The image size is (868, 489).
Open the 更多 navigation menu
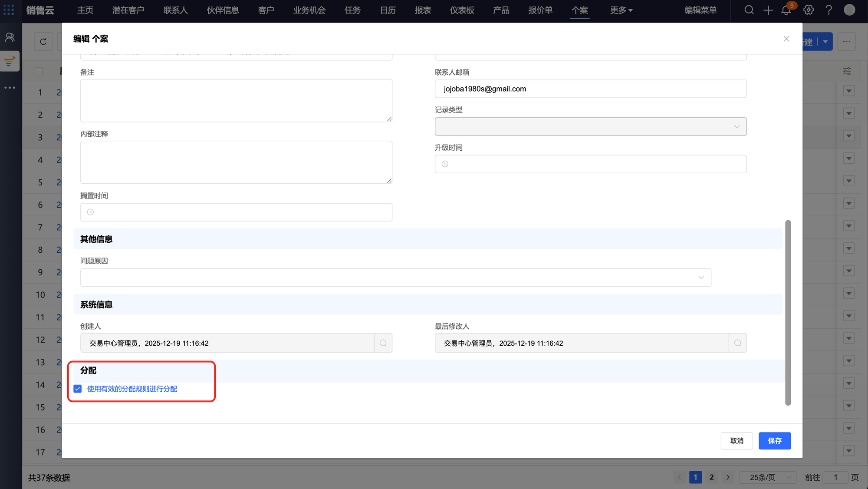(x=621, y=10)
